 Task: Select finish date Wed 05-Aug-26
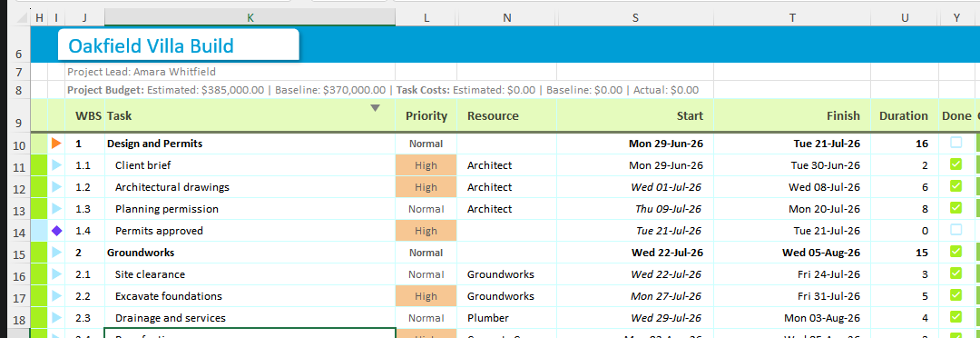click(792, 253)
